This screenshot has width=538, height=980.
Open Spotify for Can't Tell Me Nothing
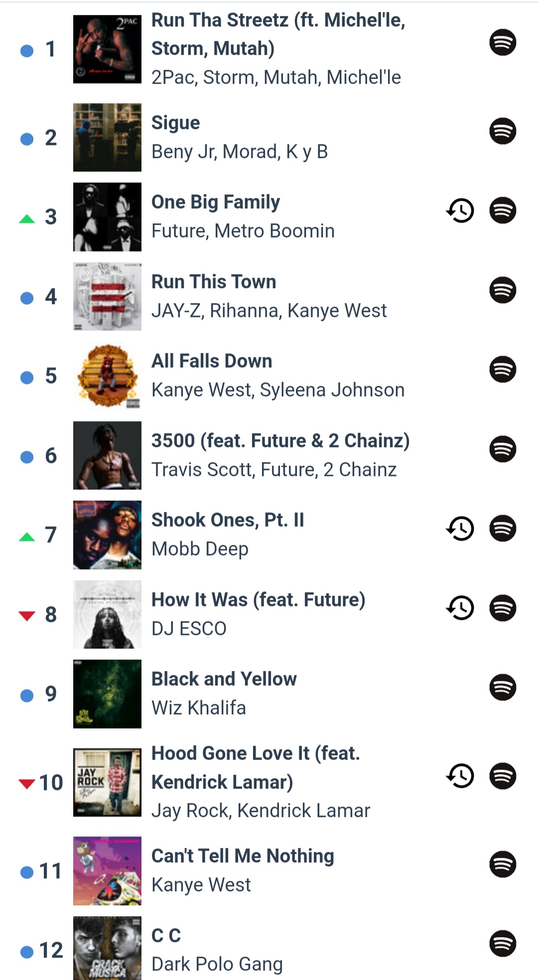[x=502, y=864]
